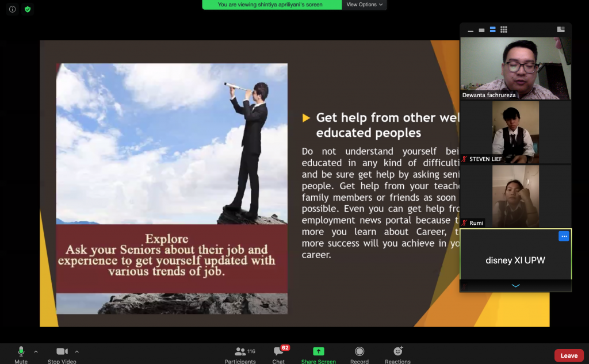Click the green encryption shield icon
This screenshot has width=589, height=364.
click(28, 9)
